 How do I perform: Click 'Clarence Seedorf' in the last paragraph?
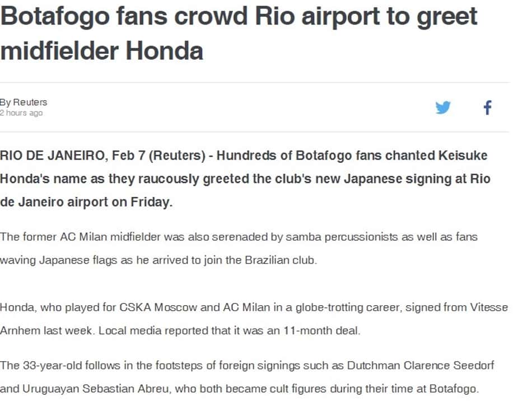click(x=449, y=366)
